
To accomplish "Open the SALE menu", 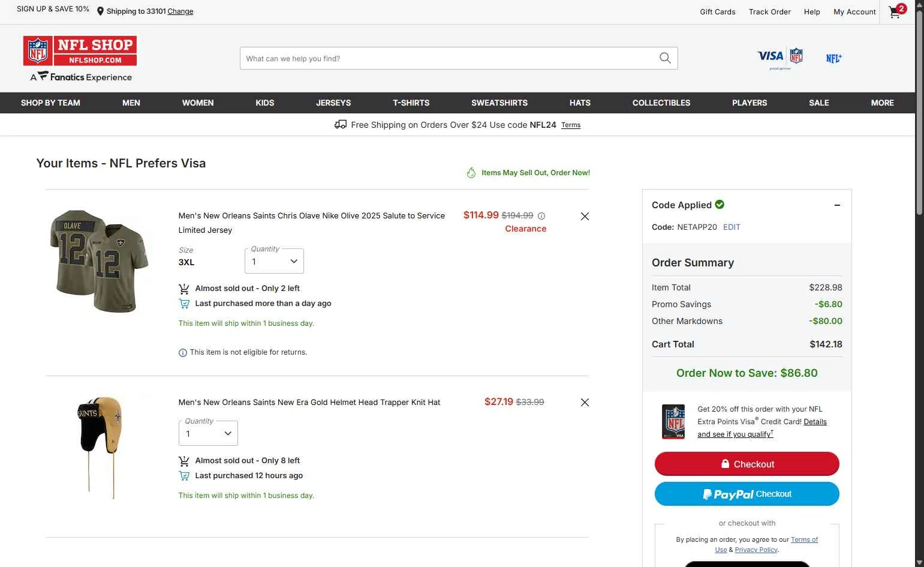I will (x=819, y=103).
